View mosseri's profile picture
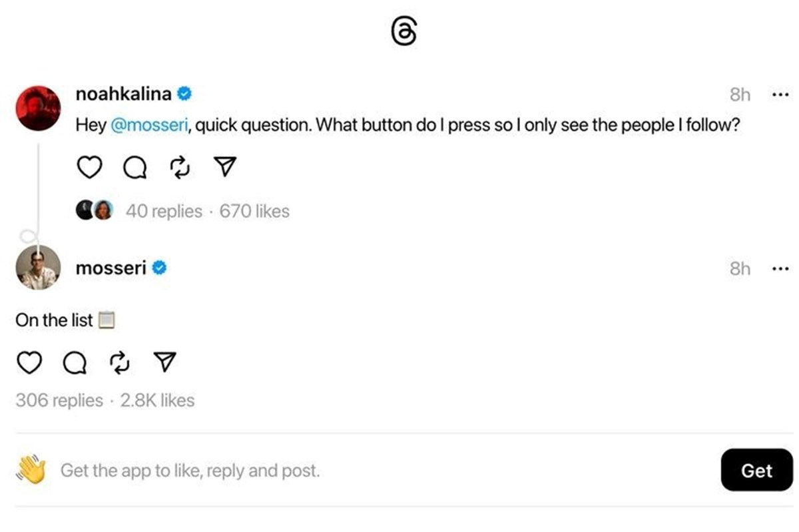 pos(38,268)
